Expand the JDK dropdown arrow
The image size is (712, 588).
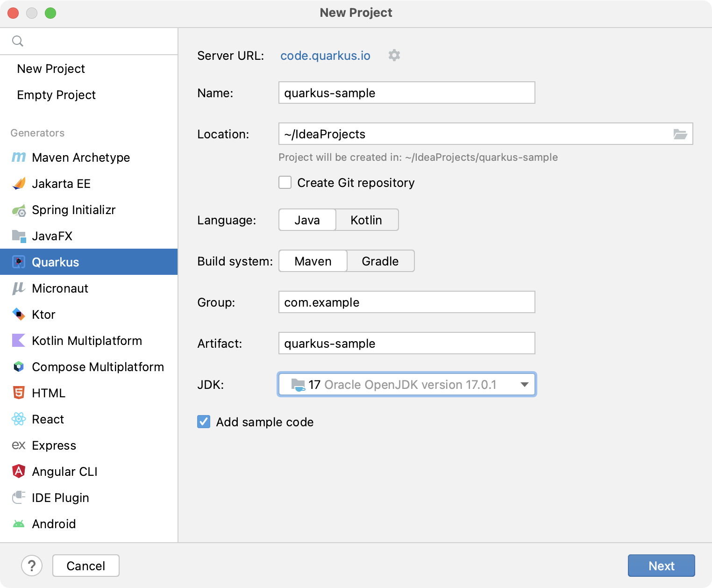[524, 385]
